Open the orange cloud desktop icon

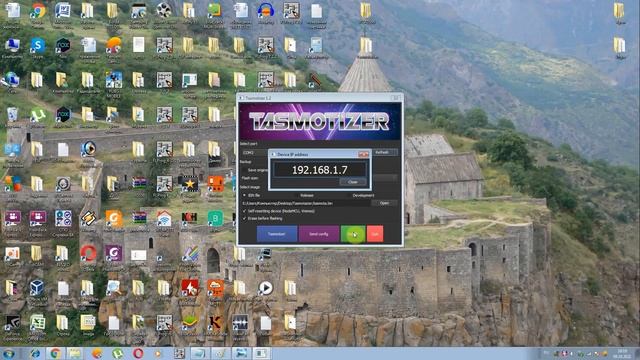pyautogui.click(x=215, y=288)
